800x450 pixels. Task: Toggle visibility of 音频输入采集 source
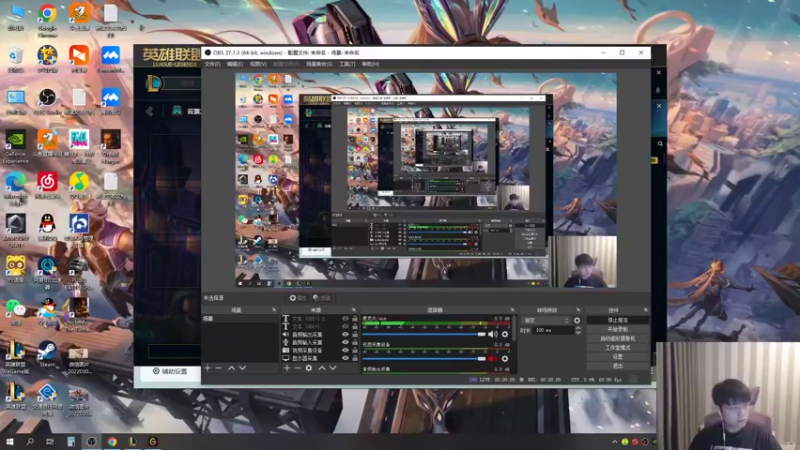coord(345,342)
